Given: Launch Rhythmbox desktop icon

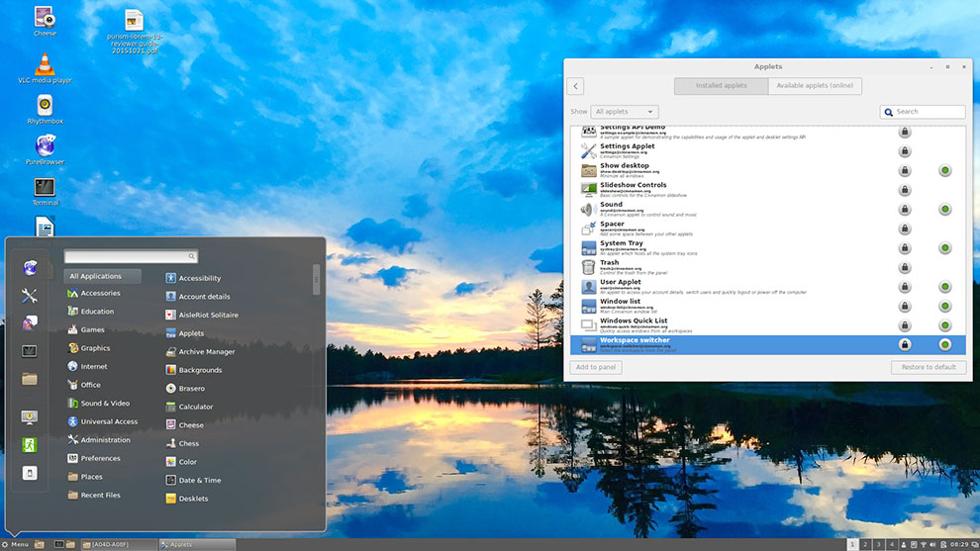Looking at the screenshot, I should point(45,110).
